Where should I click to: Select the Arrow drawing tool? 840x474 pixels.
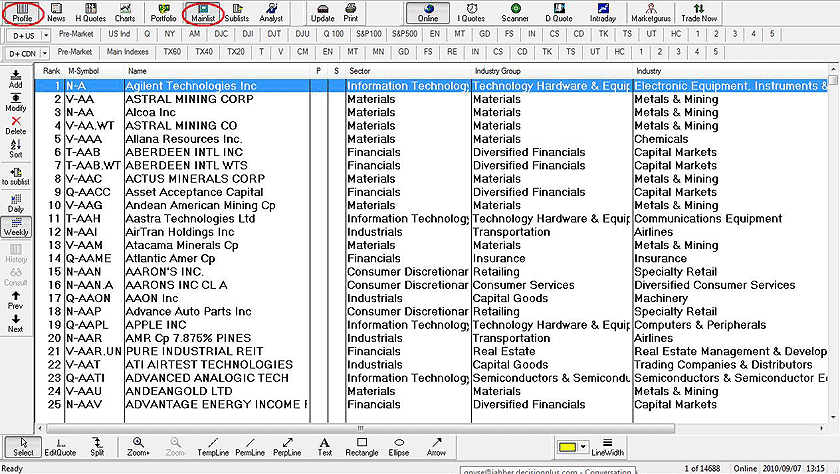[436, 447]
